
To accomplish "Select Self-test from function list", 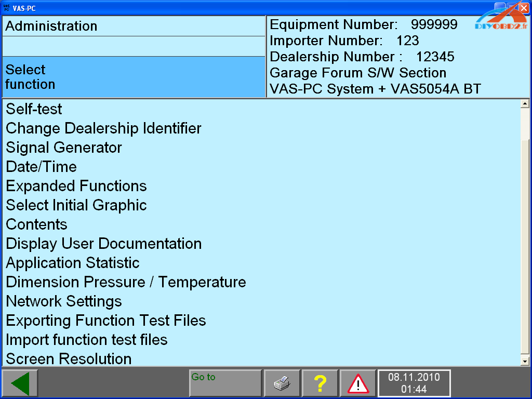I will pos(34,109).
